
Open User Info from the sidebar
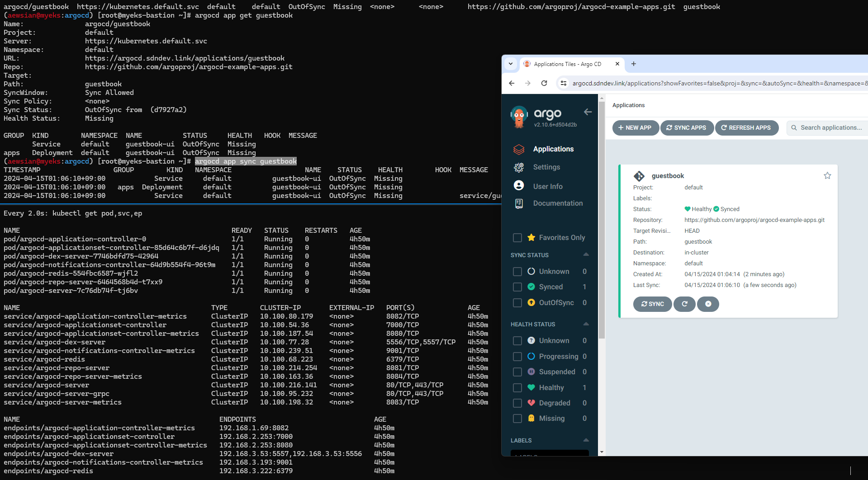[548, 186]
